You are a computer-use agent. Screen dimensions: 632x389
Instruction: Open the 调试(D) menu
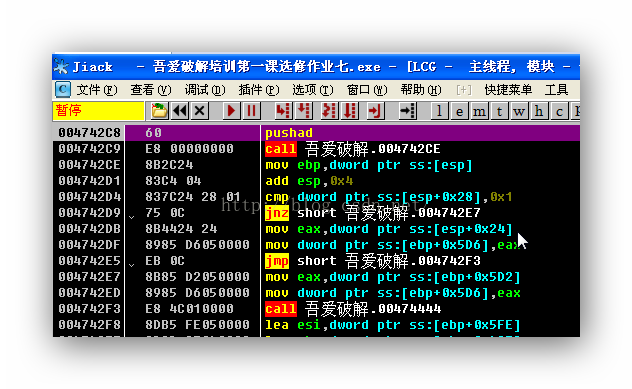(205, 89)
